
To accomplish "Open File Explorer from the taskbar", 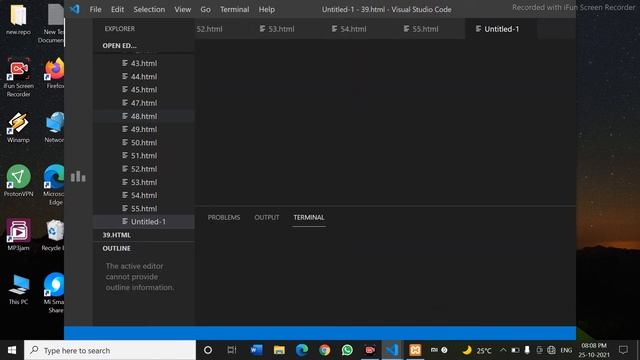I will pyautogui.click(x=279, y=350).
